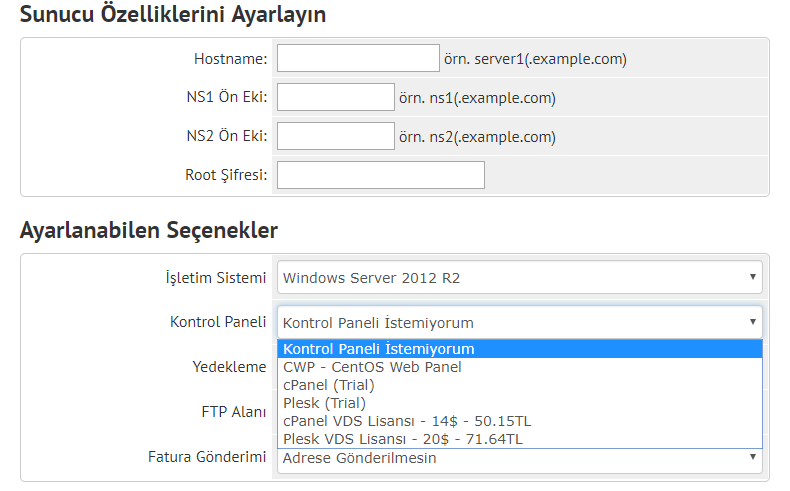Image resolution: width=790 pixels, height=491 pixels.
Task: Click the 'örn. ns1(.example.com)' hint text
Action: tap(478, 98)
